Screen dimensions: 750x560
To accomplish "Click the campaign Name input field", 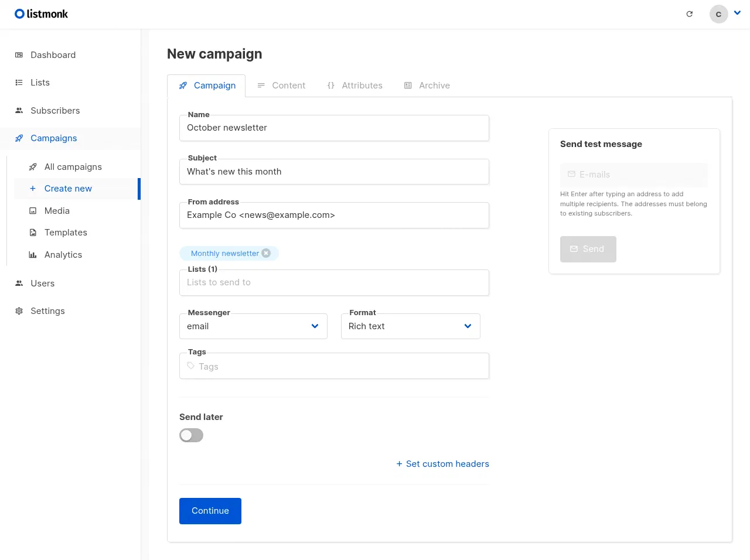I will [x=334, y=128].
